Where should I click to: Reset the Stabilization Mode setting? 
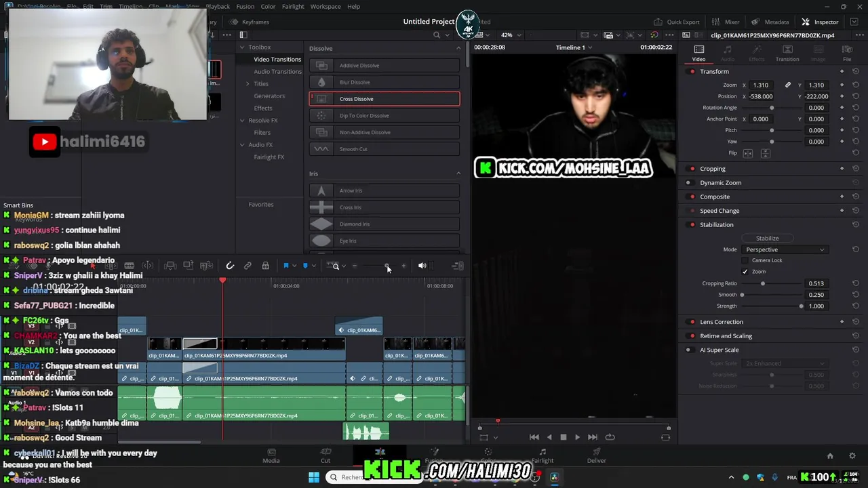(856, 249)
